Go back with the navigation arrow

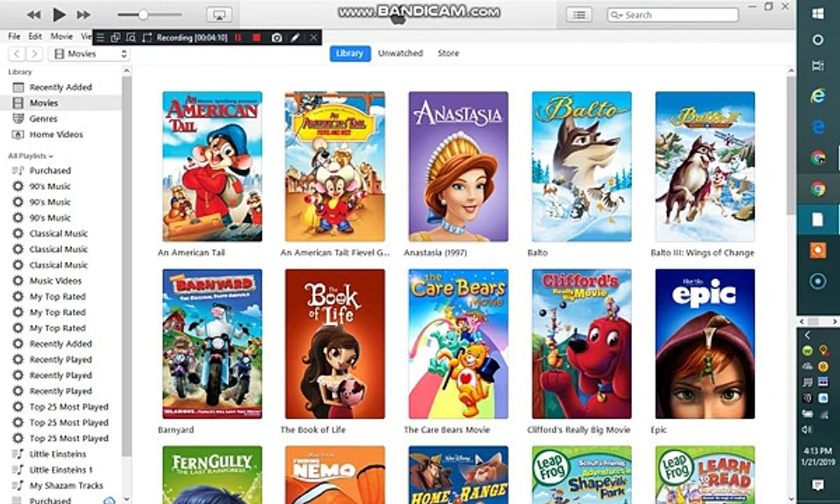tap(17, 54)
